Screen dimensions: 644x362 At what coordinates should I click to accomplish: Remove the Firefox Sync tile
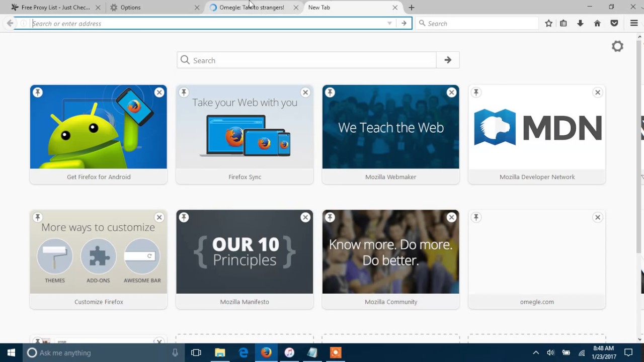(305, 93)
